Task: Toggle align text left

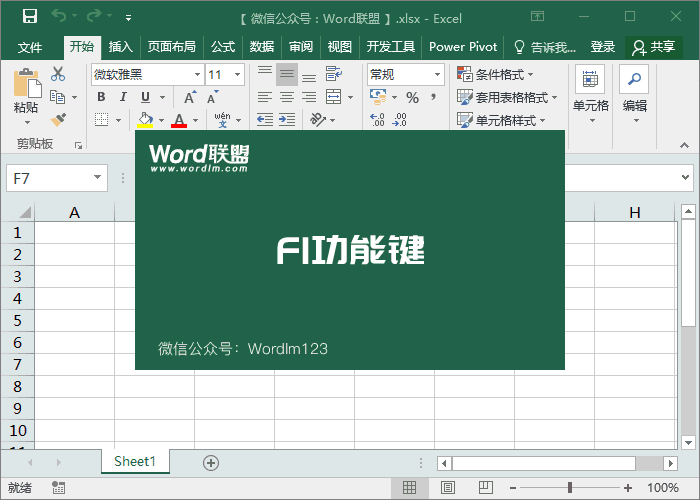Action: 265,97
